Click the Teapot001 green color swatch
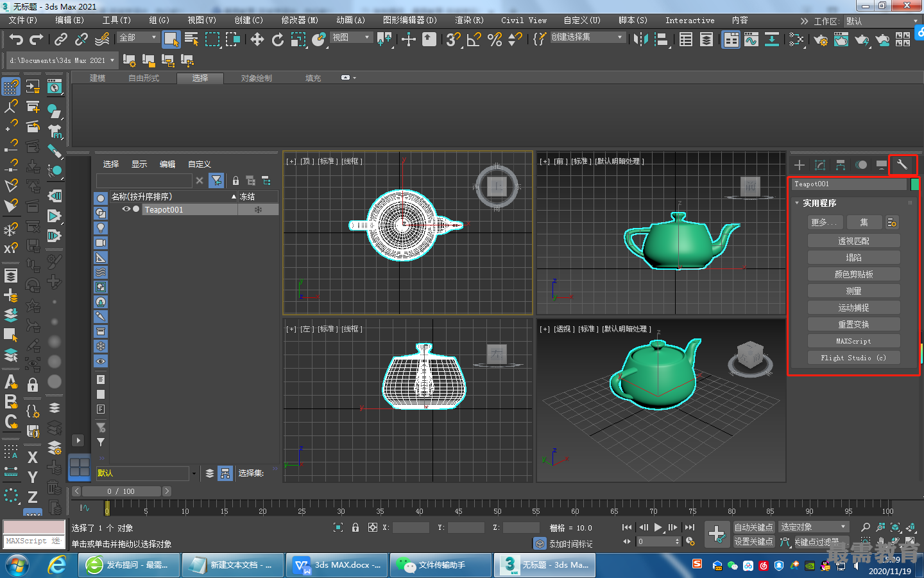The height and width of the screenshot is (578, 924). pos(914,184)
